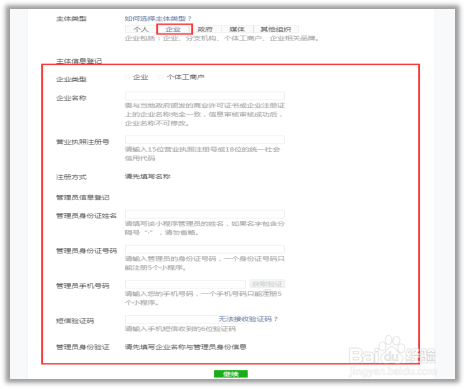Click the green 继续 button

coord(231,374)
